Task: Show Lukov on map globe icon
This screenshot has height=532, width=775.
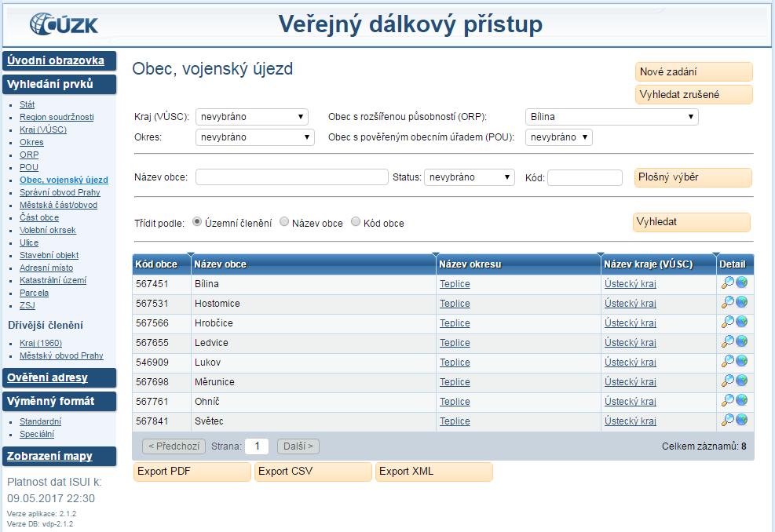Action: pos(741,361)
